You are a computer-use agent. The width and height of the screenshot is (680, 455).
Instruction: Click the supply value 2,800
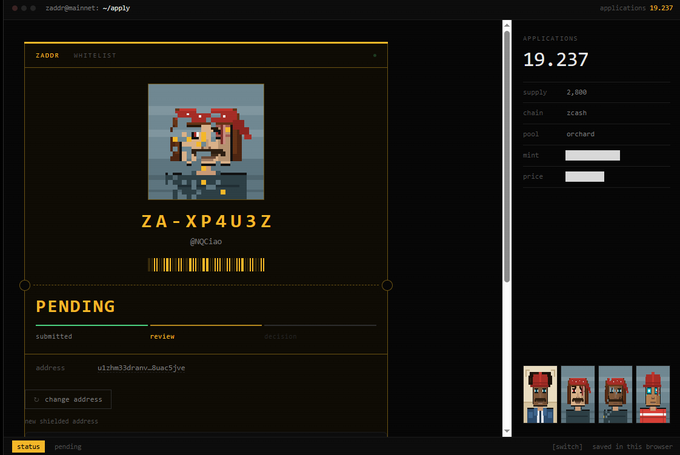pos(576,92)
